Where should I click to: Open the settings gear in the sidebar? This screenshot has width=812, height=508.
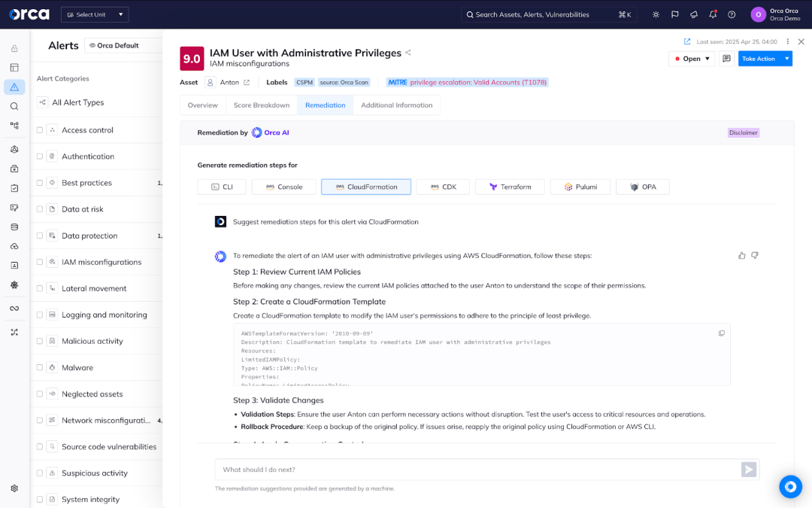pos(14,488)
